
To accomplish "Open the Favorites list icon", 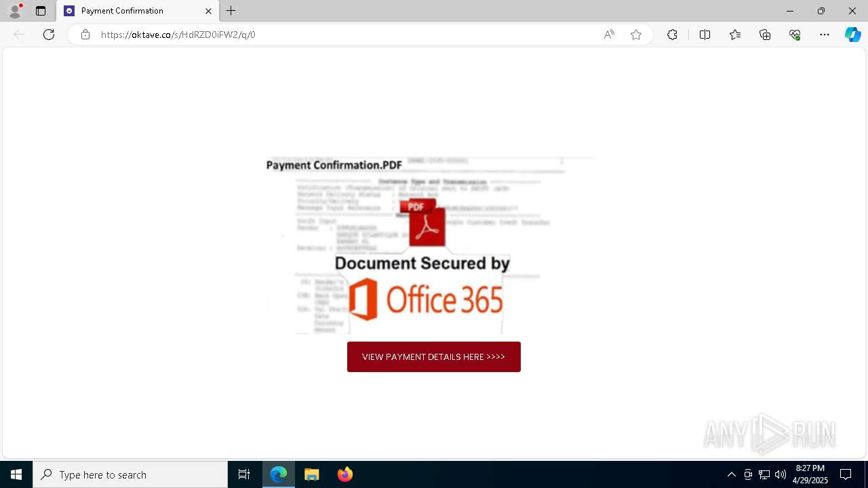I will 735,35.
